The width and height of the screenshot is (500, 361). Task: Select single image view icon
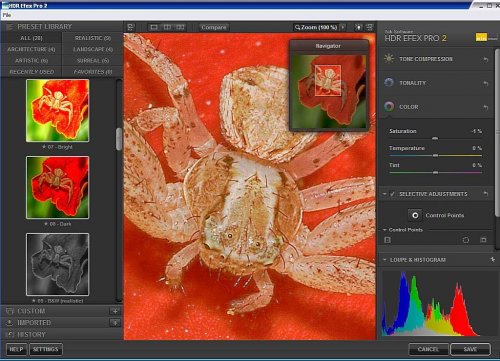tap(154, 27)
